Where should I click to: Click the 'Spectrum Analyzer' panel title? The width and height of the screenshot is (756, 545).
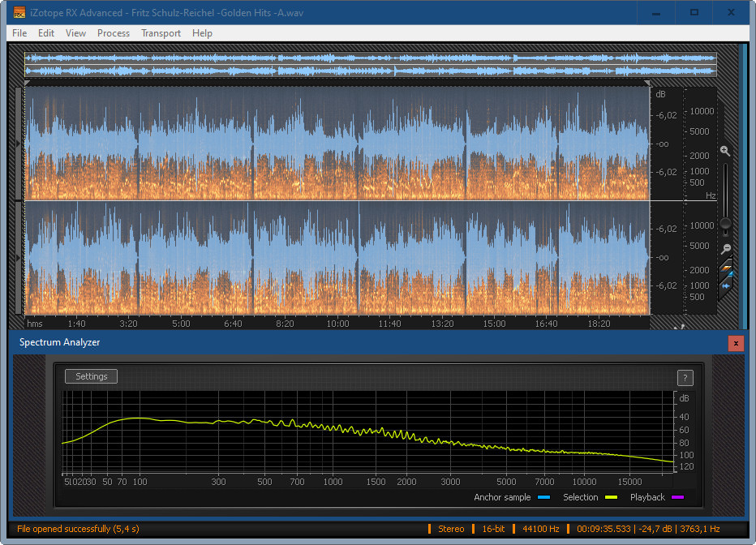tap(59, 342)
